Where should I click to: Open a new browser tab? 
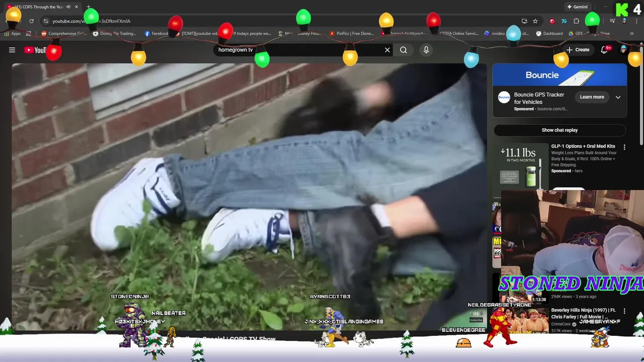[x=89, y=7]
